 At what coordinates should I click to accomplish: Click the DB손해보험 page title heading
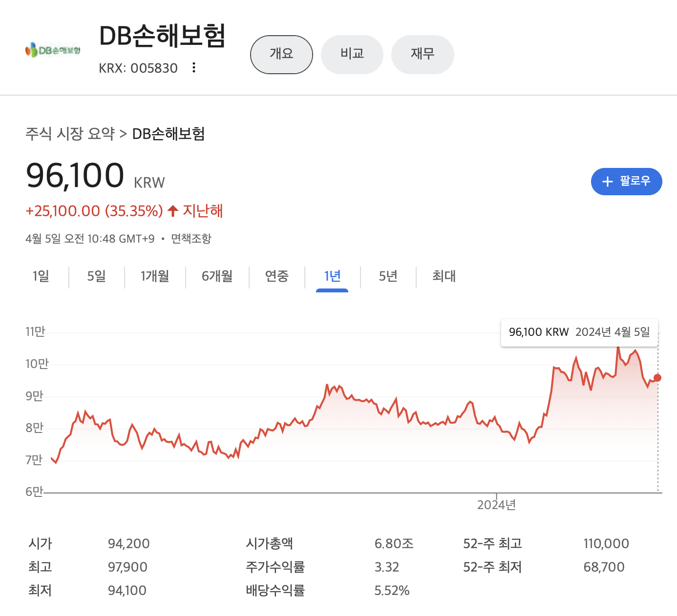click(162, 36)
